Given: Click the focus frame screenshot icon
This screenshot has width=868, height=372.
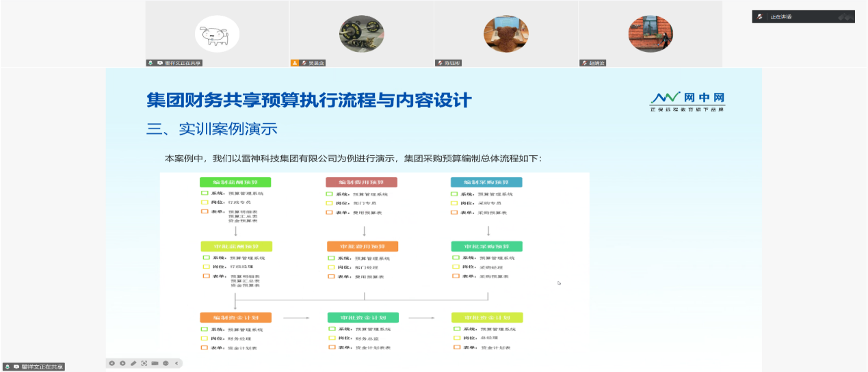Looking at the screenshot, I should [144, 363].
